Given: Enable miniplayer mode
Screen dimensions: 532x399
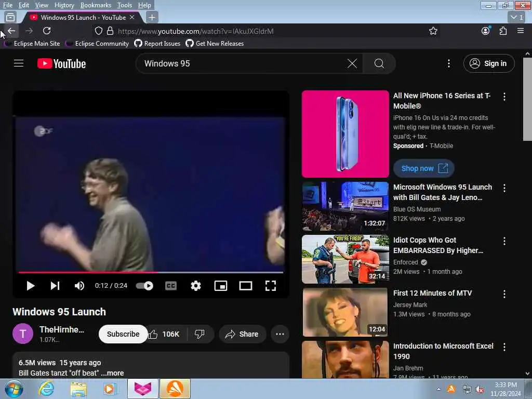Looking at the screenshot, I should coord(221,286).
